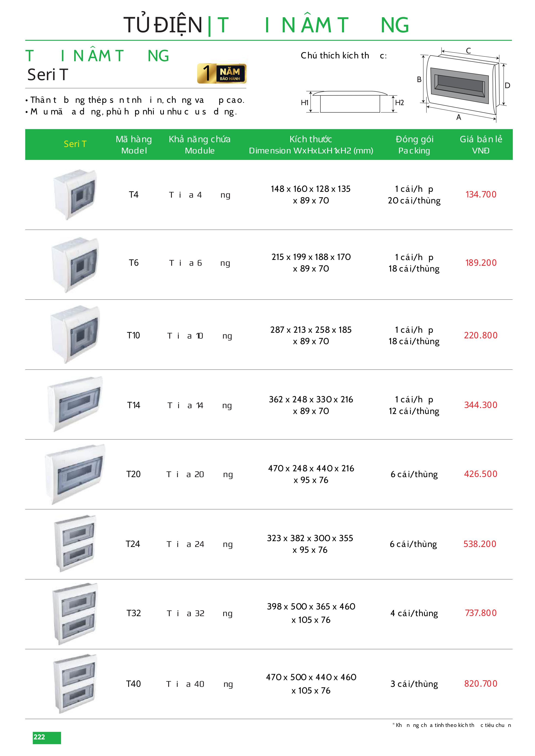Click the T20 cabinet product image
This screenshot has width=535, height=756.
(x=75, y=474)
